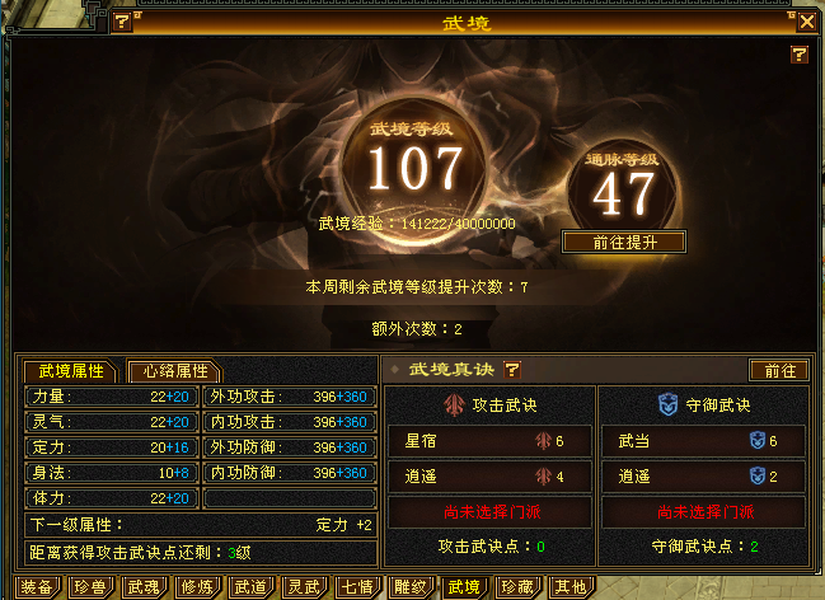This screenshot has height=600, width=825.
Task: Open the help icon in the panel's upper right
Action: [799, 54]
